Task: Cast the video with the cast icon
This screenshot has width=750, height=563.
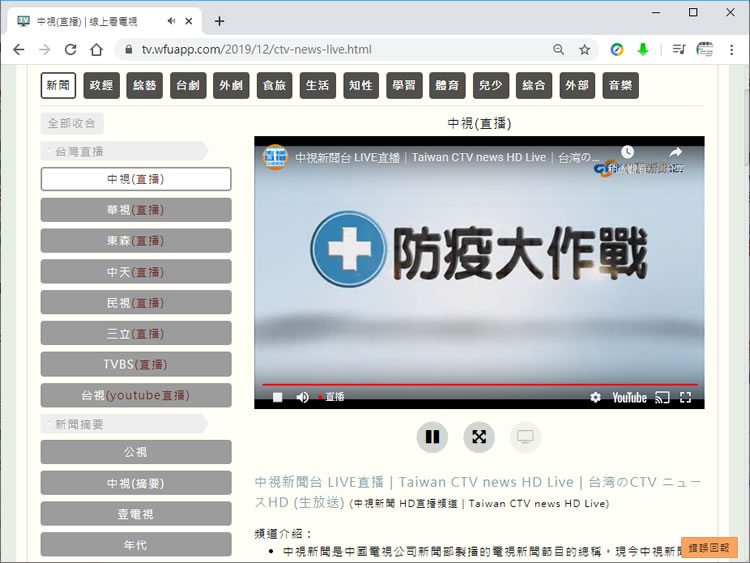Action: [662, 397]
